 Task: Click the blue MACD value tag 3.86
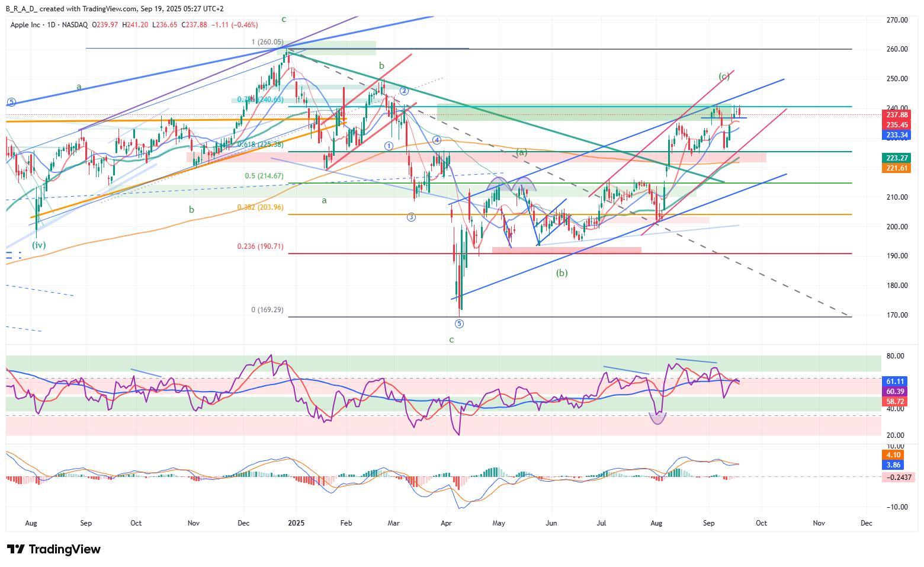pos(893,466)
